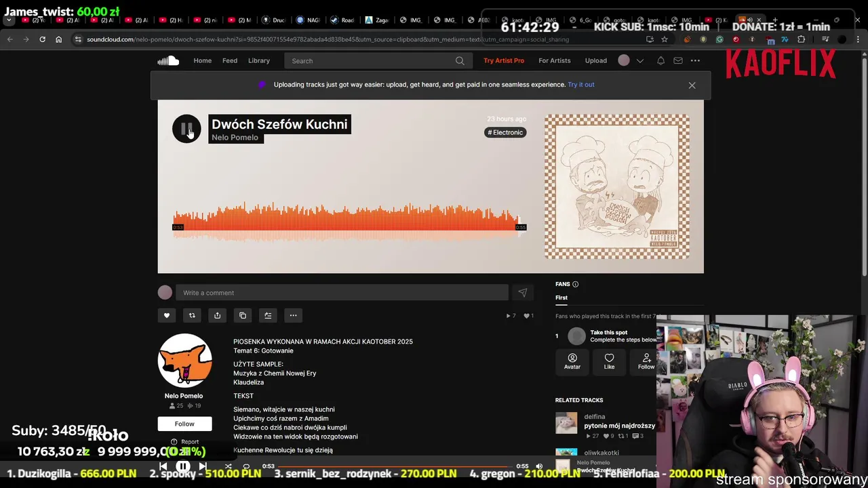Like the track with heart button
Viewport: 868px width, 488px height.
(166, 315)
